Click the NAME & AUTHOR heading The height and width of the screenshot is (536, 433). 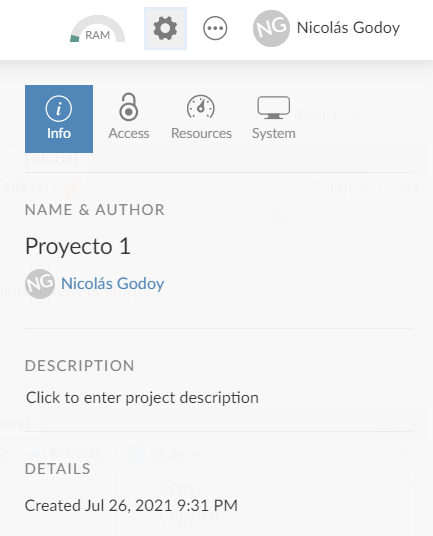point(95,210)
